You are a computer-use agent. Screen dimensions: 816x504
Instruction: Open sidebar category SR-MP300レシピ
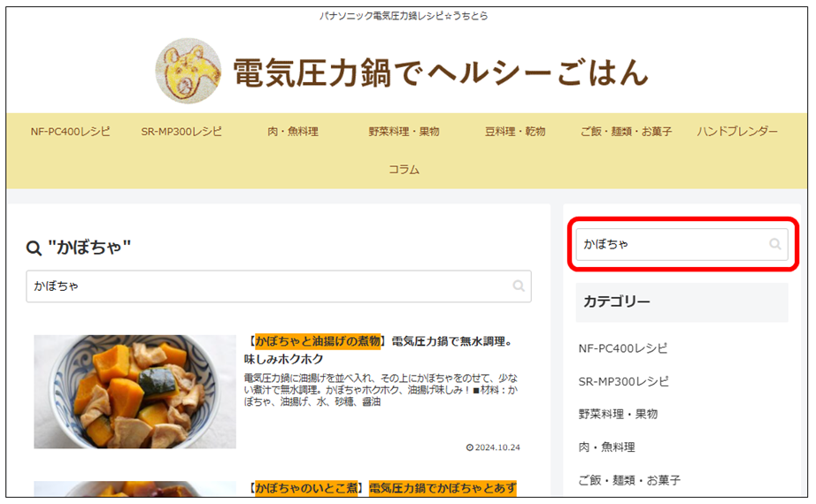(623, 381)
